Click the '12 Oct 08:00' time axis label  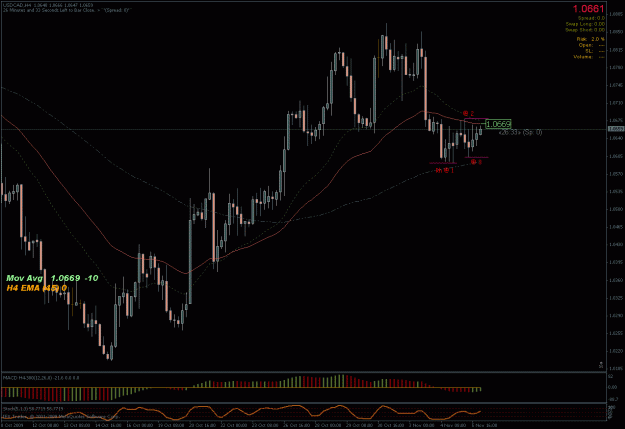pos(45,426)
